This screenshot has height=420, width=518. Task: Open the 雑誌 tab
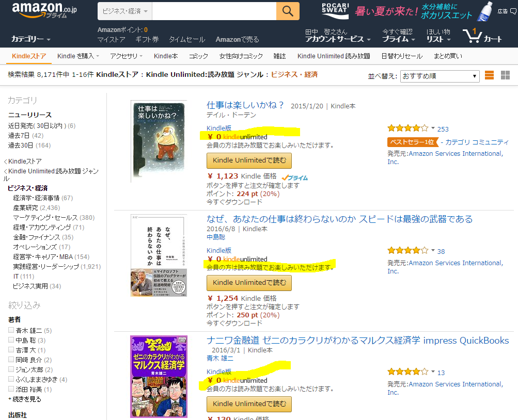pos(279,56)
